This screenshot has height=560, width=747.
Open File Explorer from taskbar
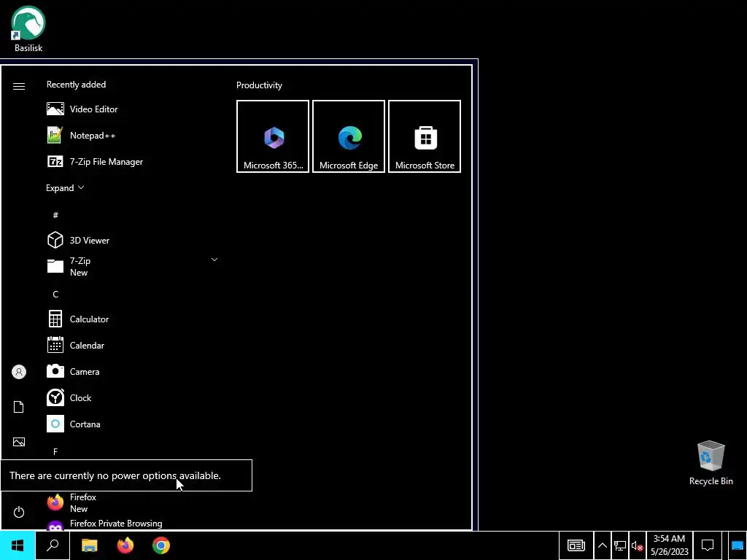89,545
